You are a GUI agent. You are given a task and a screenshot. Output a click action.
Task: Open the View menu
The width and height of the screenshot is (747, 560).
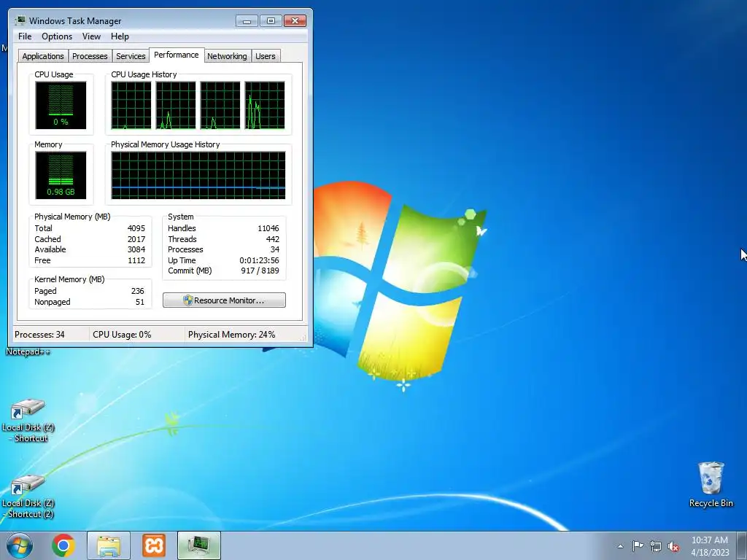click(91, 36)
